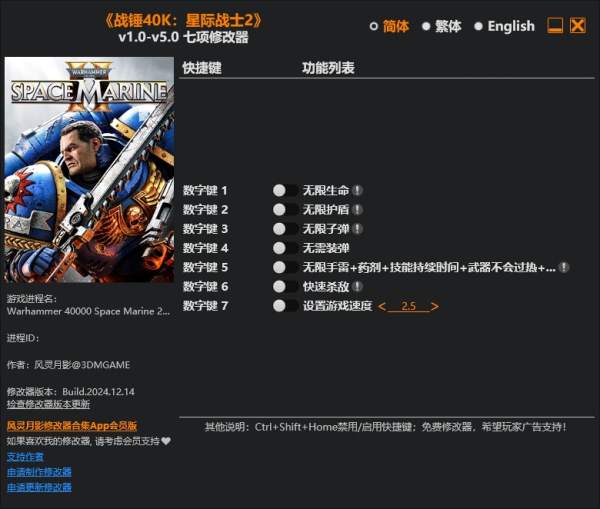Click the game speed value field 2.5
Image resolution: width=600 pixels, height=509 pixels.
[x=408, y=306]
